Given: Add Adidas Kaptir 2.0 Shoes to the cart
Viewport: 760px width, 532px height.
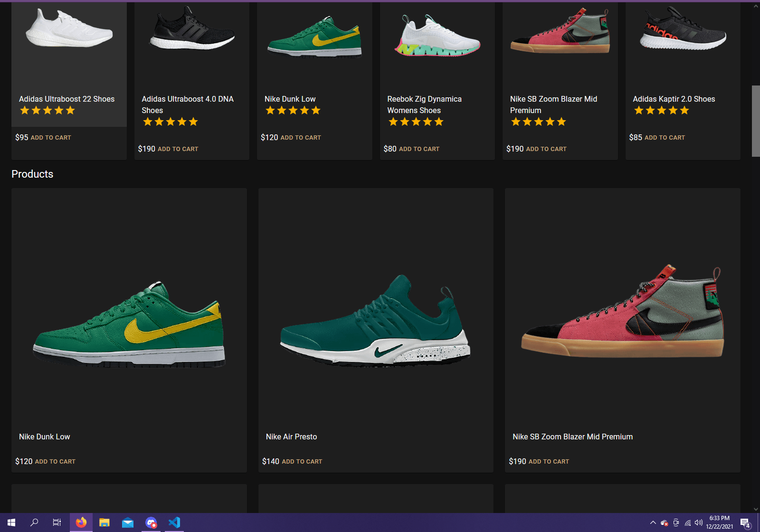Looking at the screenshot, I should [x=665, y=137].
